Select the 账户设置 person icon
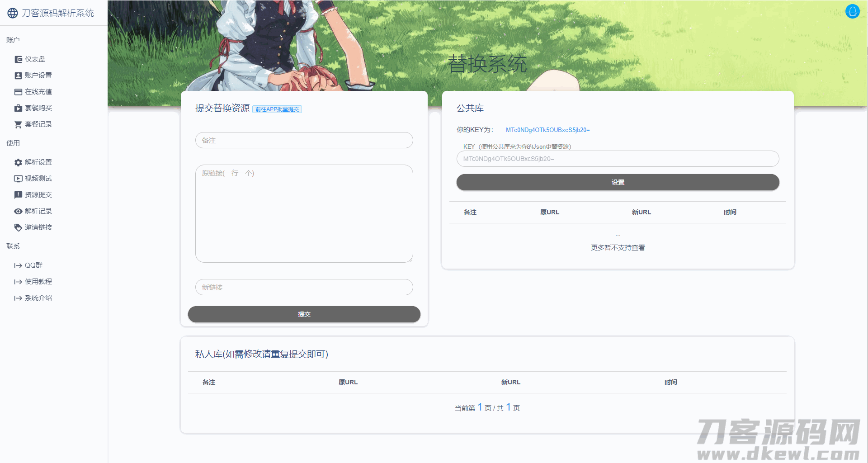The width and height of the screenshot is (868, 463). click(18, 76)
